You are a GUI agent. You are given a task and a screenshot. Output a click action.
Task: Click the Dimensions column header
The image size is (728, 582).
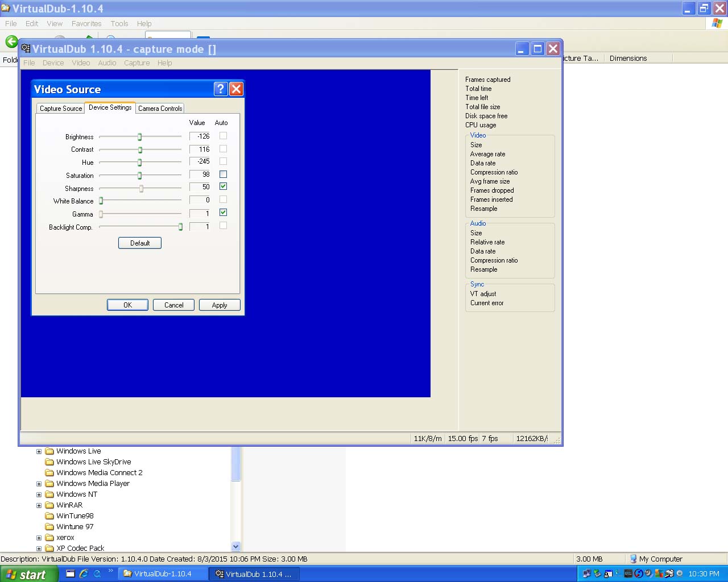pos(638,58)
